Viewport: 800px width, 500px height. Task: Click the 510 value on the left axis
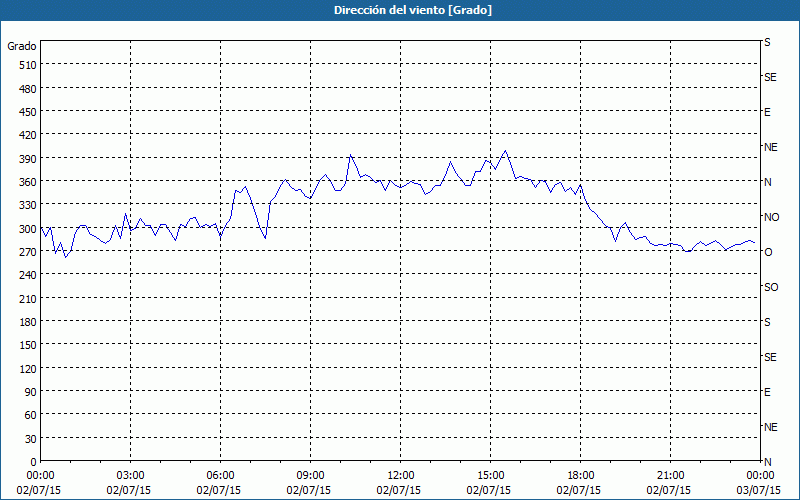(26, 65)
